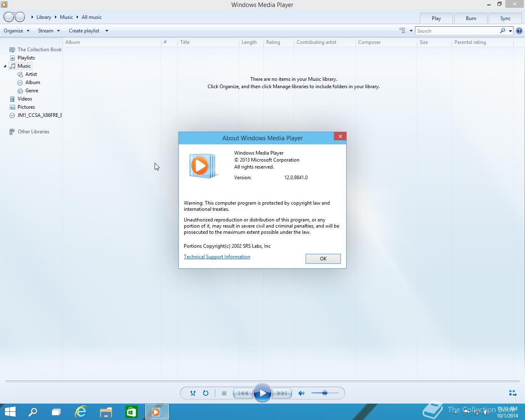Image resolution: width=525 pixels, height=420 pixels.
Task: Open File Explorer from taskbar
Action: click(x=106, y=412)
